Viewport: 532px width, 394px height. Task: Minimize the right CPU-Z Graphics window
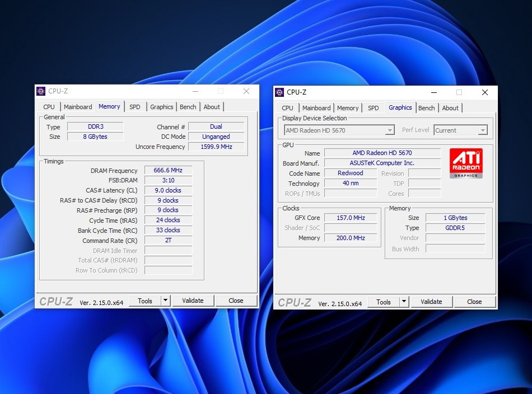pos(434,92)
